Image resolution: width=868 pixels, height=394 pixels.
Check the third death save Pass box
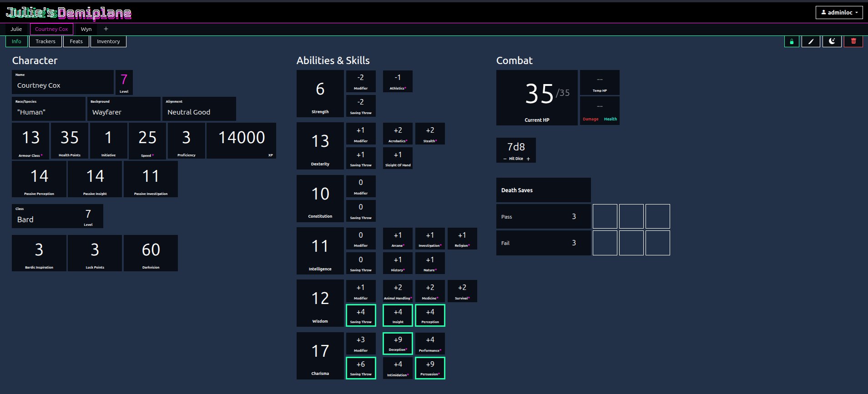tap(658, 216)
